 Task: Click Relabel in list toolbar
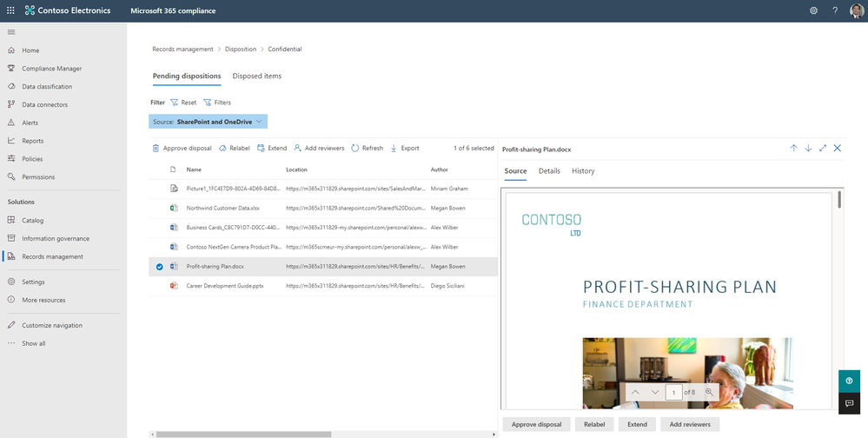235,149
